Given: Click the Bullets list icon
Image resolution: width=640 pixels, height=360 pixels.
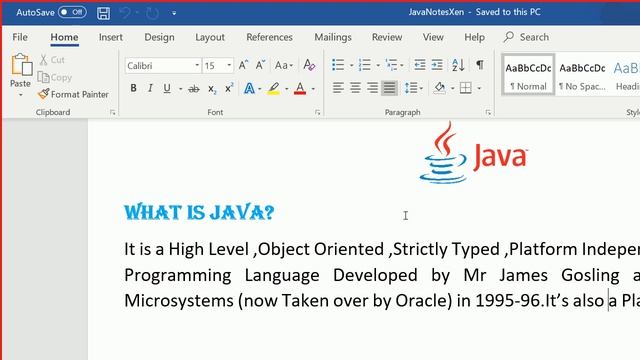Looking at the screenshot, I should point(338,65).
